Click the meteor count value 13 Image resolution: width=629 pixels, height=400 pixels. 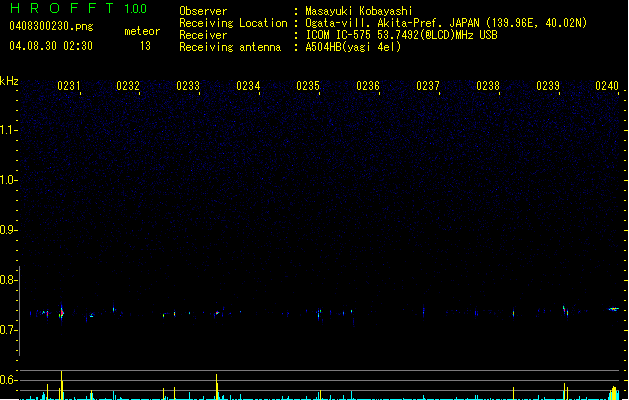click(x=145, y=46)
